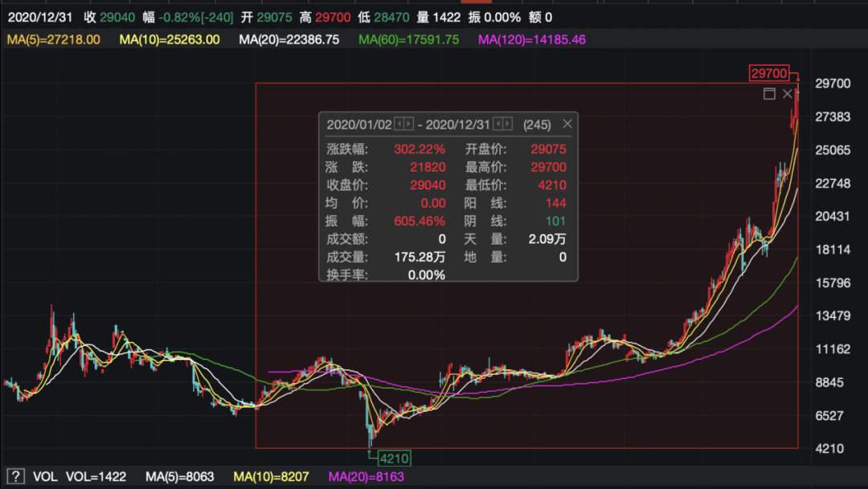Click the right arrow beside end date 2020/12/31
This screenshot has width=868, height=489.
[508, 124]
